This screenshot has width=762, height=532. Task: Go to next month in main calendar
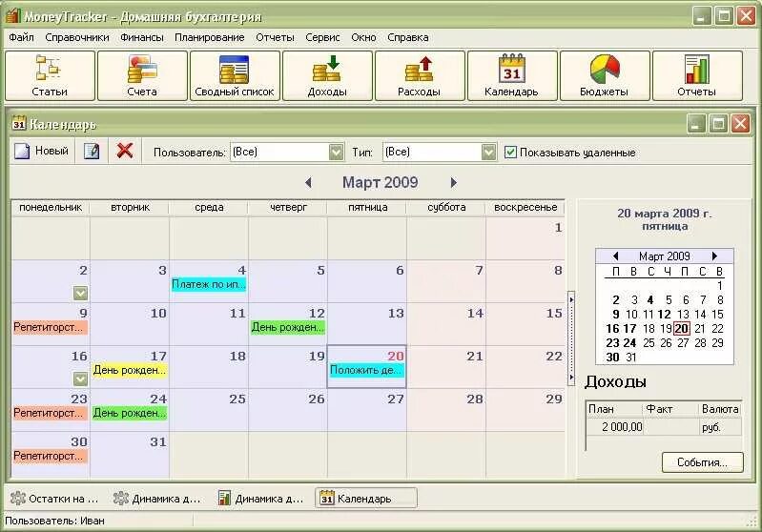coord(453,183)
